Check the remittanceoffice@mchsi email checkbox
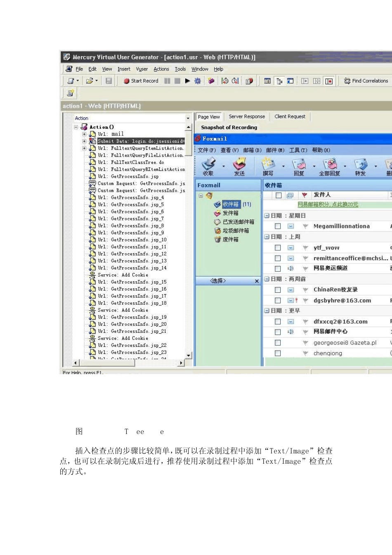The image size is (392, 555). (x=278, y=258)
